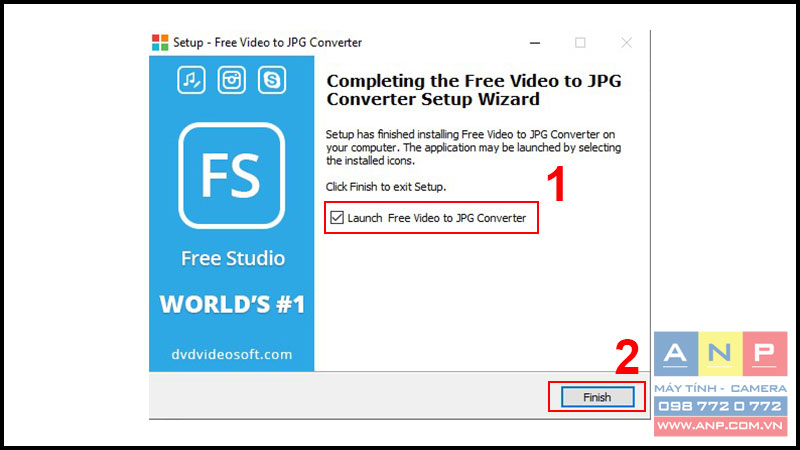Click the Skype icon in blue panel

coord(272,80)
